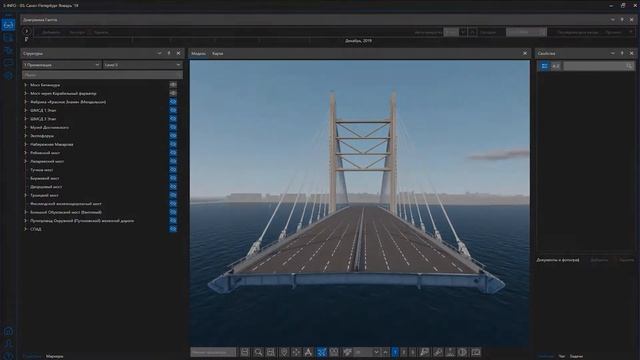This screenshot has width=640, height=360.
Task: Pin the Структуры panel
Action: point(169,53)
